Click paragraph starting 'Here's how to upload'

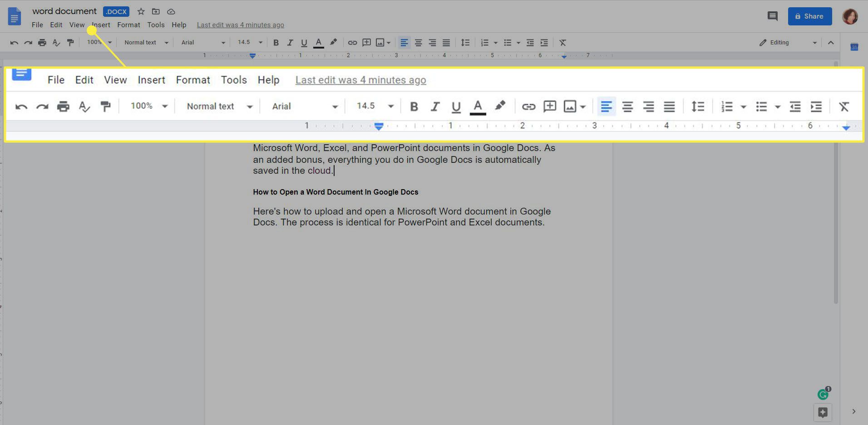pyautogui.click(x=402, y=217)
